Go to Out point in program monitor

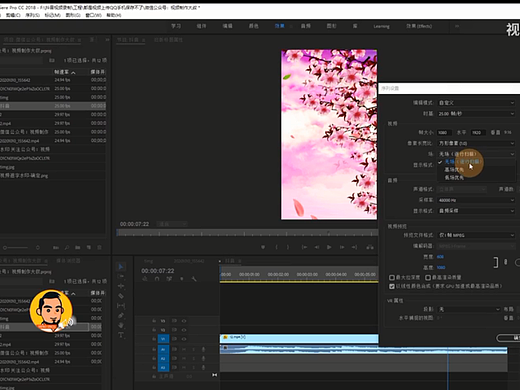(354, 247)
